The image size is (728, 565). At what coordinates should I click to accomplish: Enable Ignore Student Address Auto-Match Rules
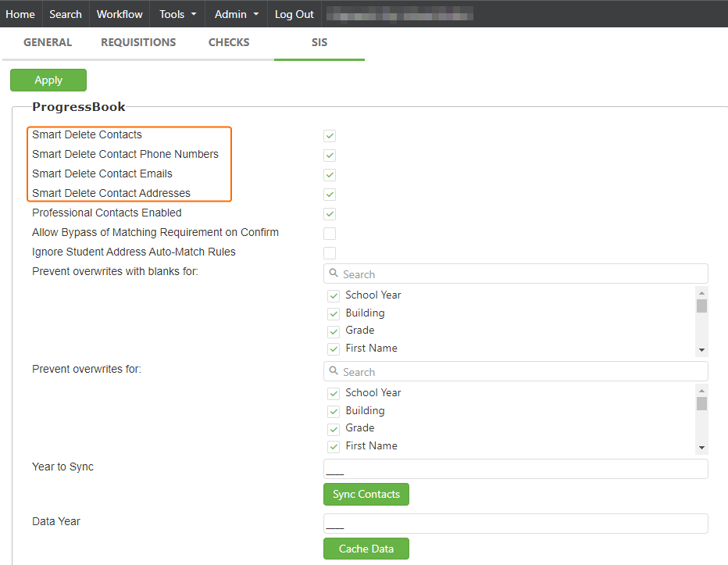tap(330, 252)
